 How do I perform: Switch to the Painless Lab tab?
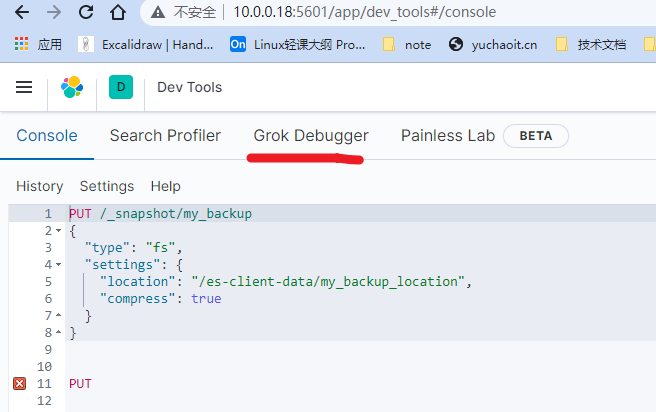447,136
